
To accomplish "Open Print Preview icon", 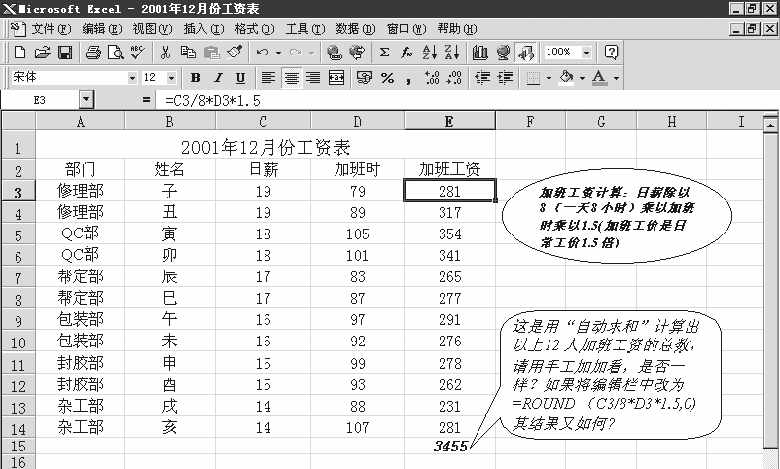I will click(115, 52).
